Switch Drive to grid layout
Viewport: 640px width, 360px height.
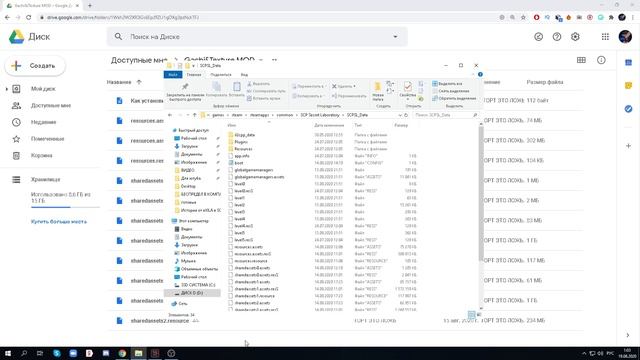coord(581,60)
